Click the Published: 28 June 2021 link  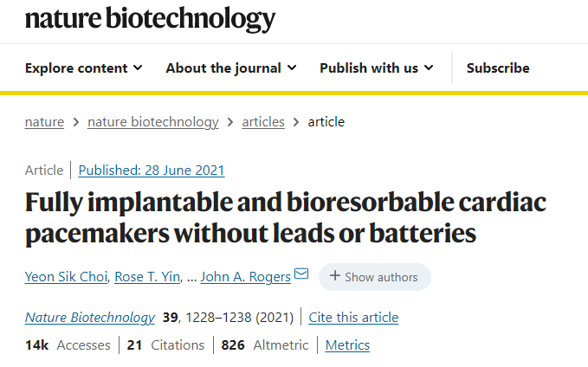coord(152,171)
